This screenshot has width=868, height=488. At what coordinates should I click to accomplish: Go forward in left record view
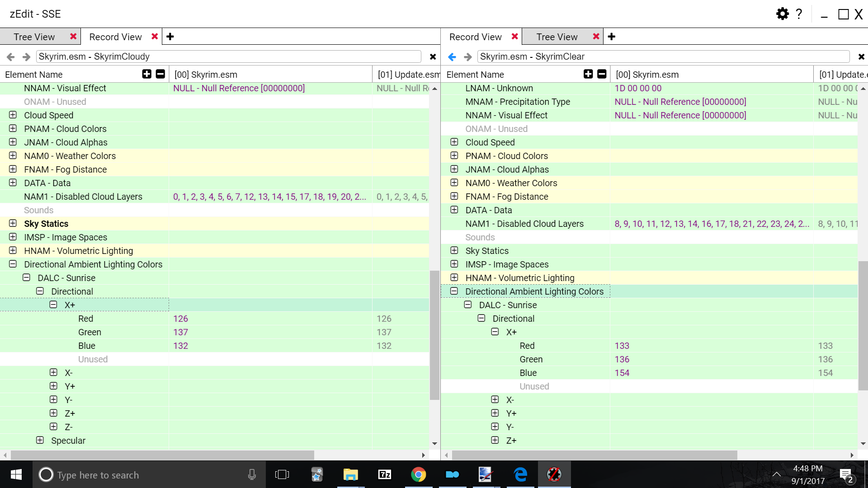[x=26, y=56]
